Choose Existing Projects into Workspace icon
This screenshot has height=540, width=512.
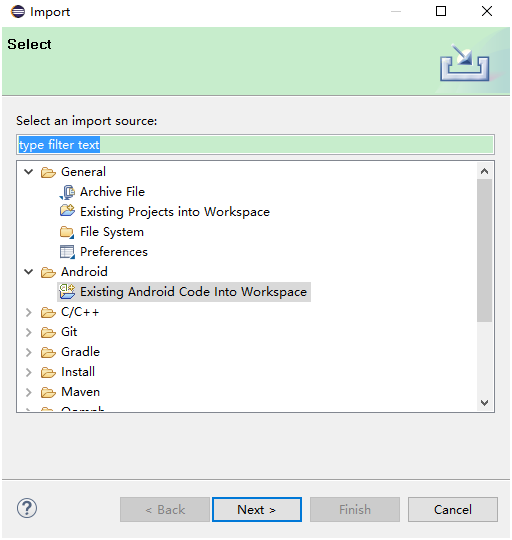pyautogui.click(x=67, y=211)
